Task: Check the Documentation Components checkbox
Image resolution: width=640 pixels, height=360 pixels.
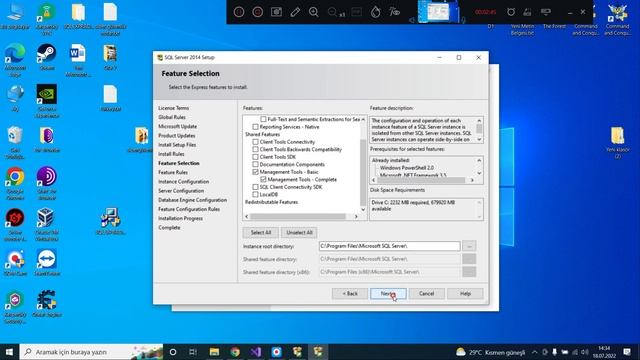Action: pos(256,164)
